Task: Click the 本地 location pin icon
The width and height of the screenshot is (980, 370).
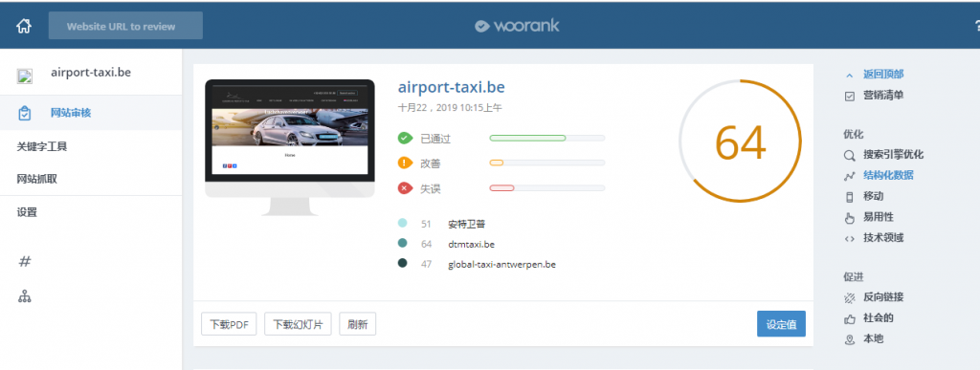Action: (x=850, y=340)
